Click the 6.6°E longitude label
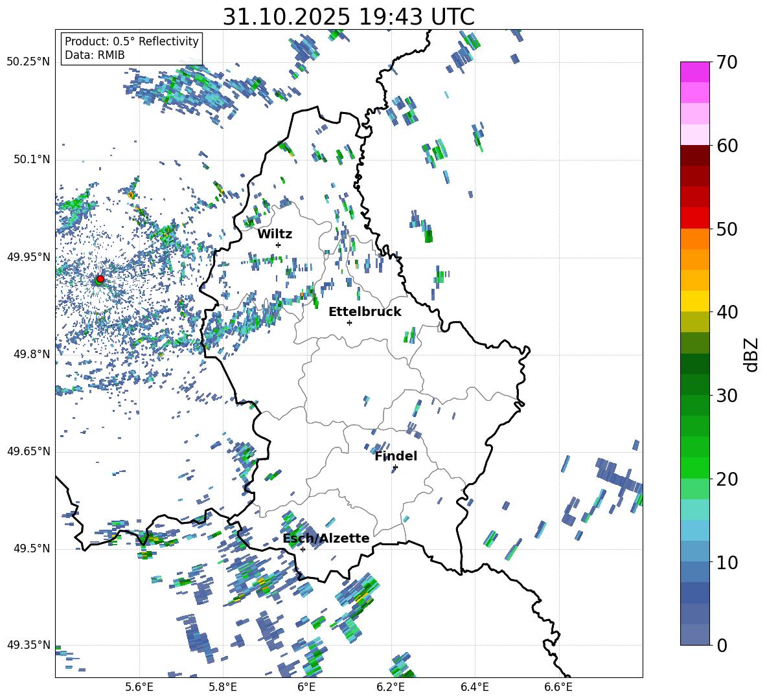 pyautogui.click(x=558, y=687)
